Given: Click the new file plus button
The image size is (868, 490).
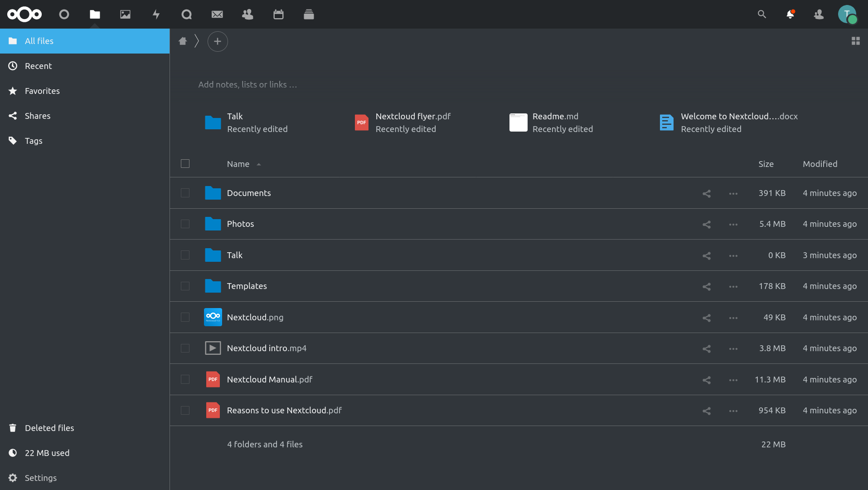Looking at the screenshot, I should coord(218,41).
